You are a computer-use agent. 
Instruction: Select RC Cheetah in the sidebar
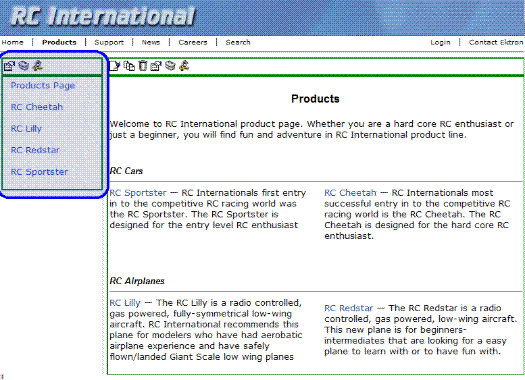tap(37, 107)
